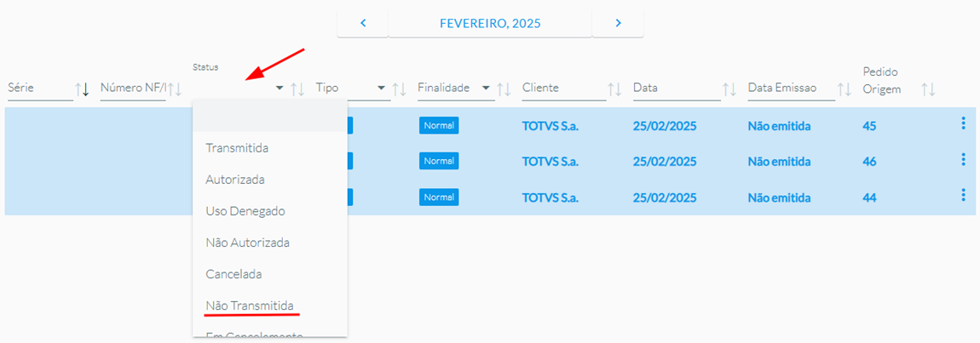
Task: Choose Uso Denegado status option
Action: 270,211
